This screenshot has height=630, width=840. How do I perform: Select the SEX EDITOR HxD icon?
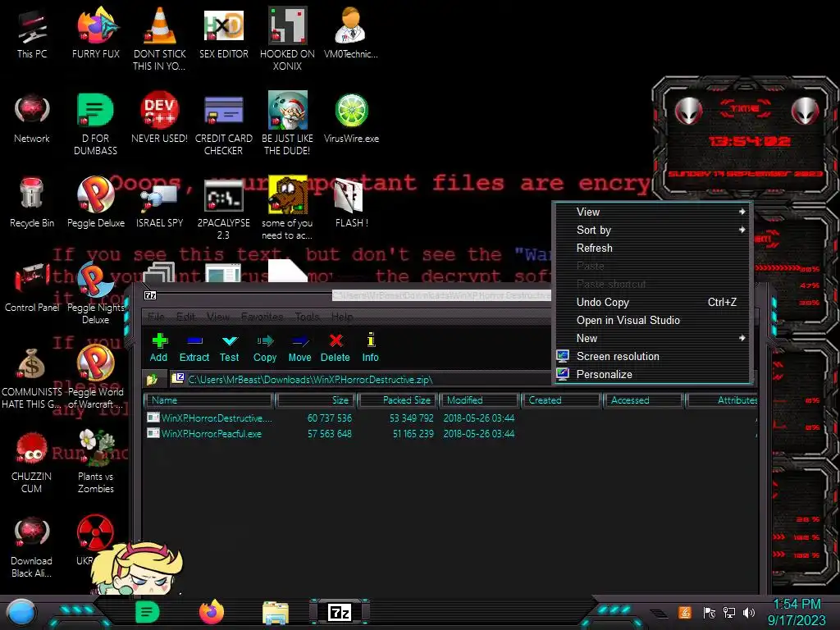pos(224,34)
